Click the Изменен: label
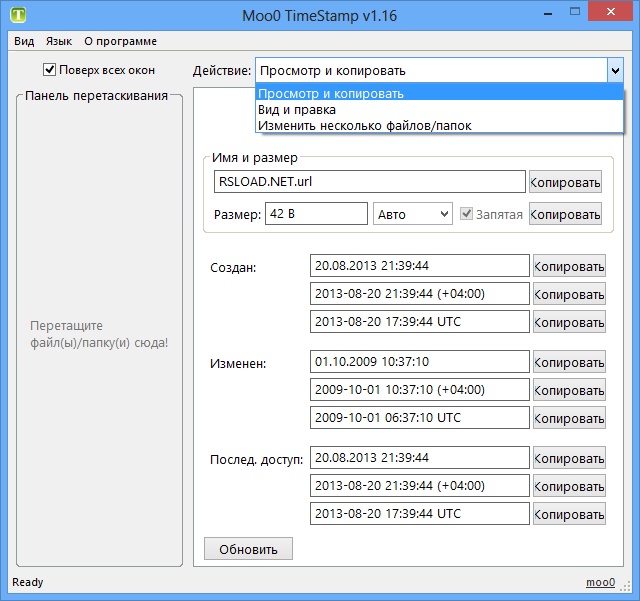The height and width of the screenshot is (601, 640). pos(238,363)
